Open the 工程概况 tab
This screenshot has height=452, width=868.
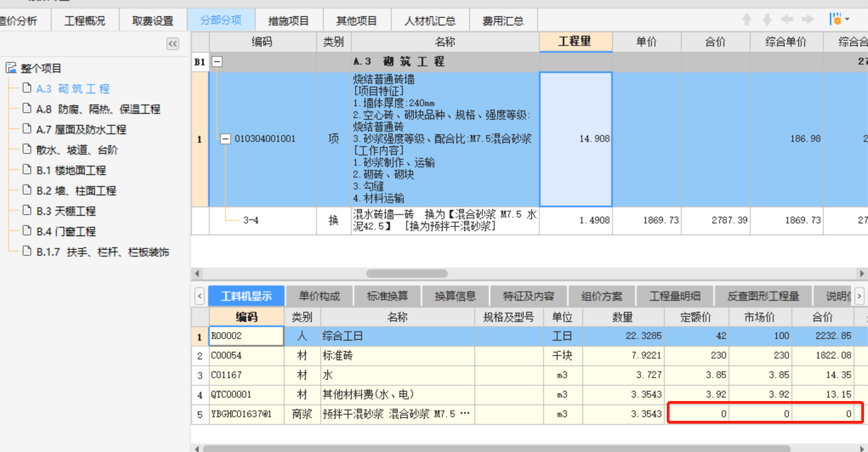coord(85,21)
